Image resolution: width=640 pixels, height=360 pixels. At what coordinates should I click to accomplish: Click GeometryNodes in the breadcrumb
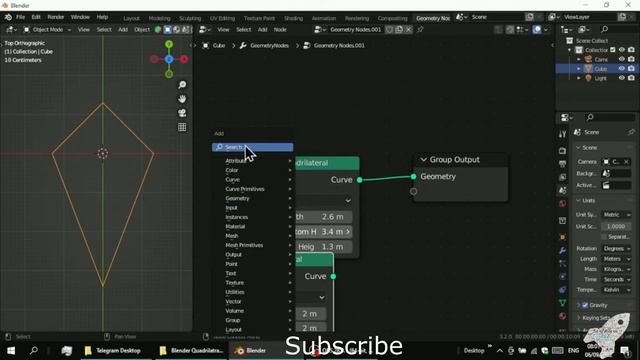(269, 45)
